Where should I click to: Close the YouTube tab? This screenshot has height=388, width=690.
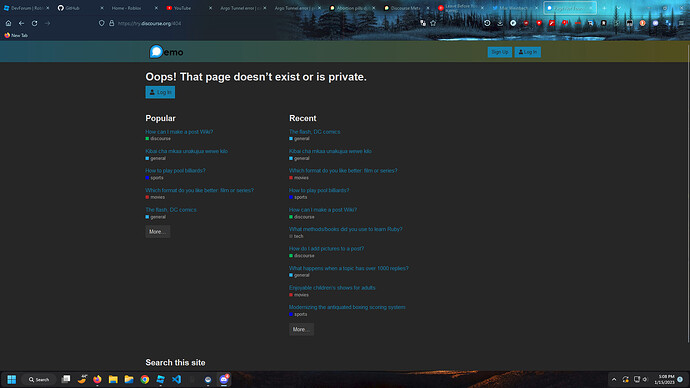210,8
